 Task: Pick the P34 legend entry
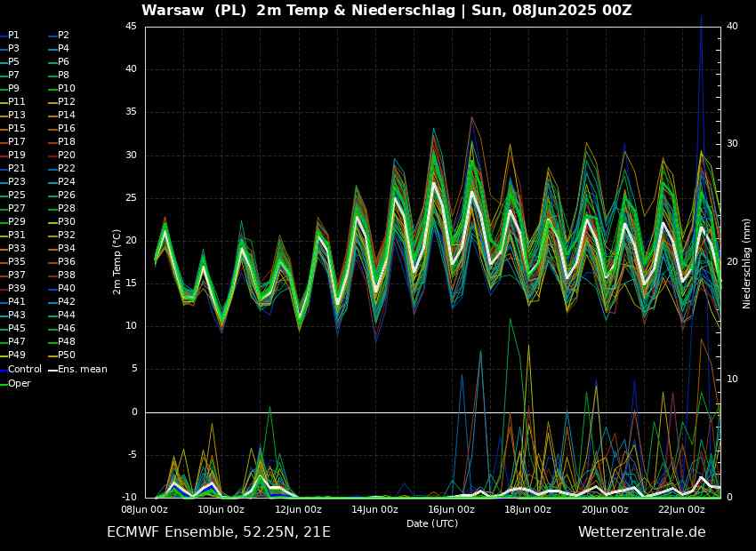[x=62, y=249]
